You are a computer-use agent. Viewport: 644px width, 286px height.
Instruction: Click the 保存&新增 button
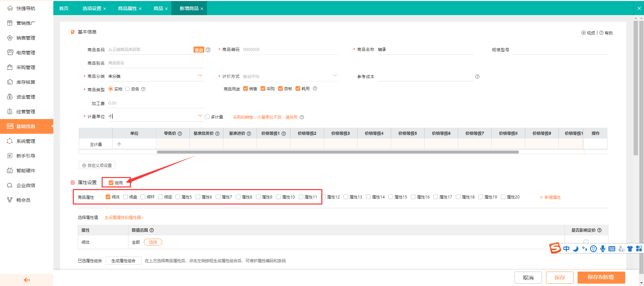[601, 277]
